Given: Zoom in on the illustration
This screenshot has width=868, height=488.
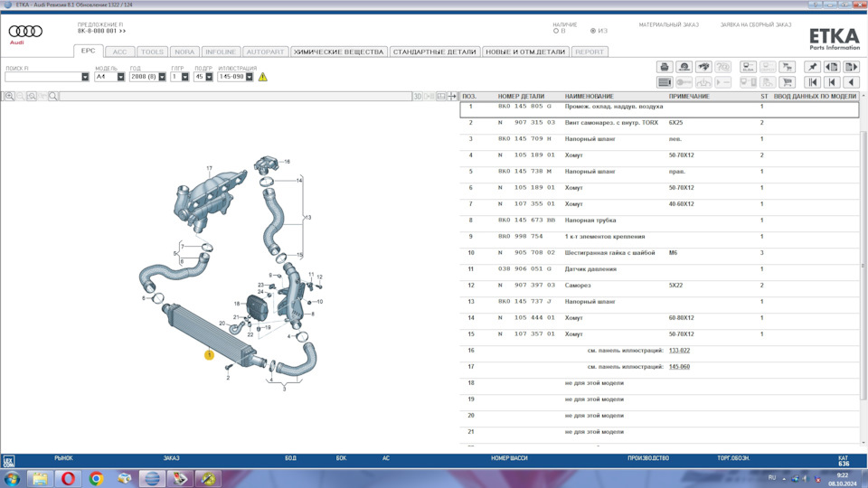Looking at the screenshot, I should pos(9,97).
